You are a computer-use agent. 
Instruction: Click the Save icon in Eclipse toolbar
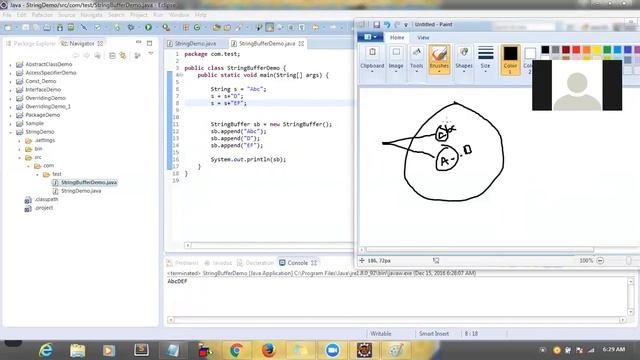pyautogui.click(x=26, y=27)
